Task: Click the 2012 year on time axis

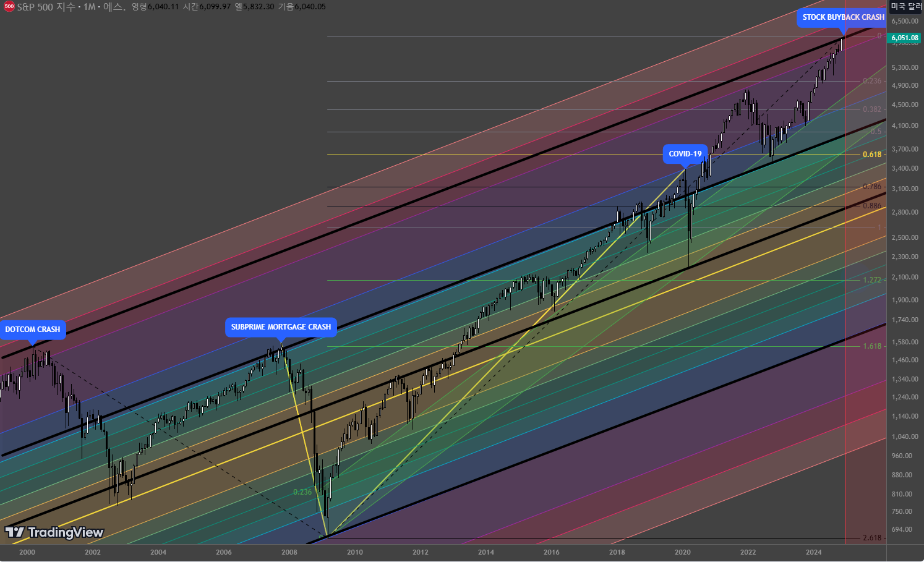Action: point(421,552)
